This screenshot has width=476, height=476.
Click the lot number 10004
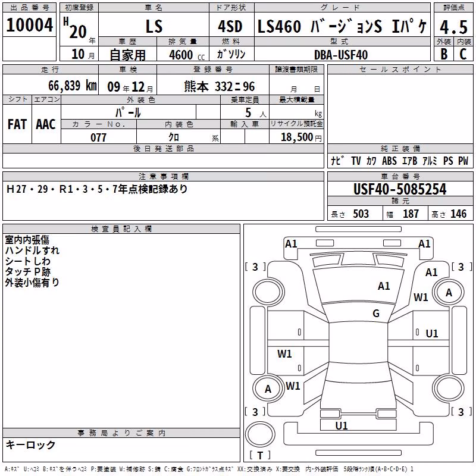[x=29, y=25]
